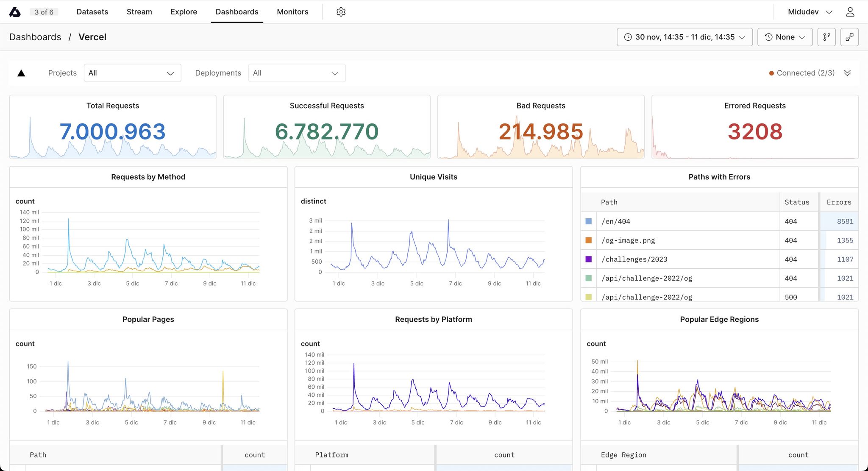Switch to the Datasets tab
The width and height of the screenshot is (868, 471).
pos(92,12)
